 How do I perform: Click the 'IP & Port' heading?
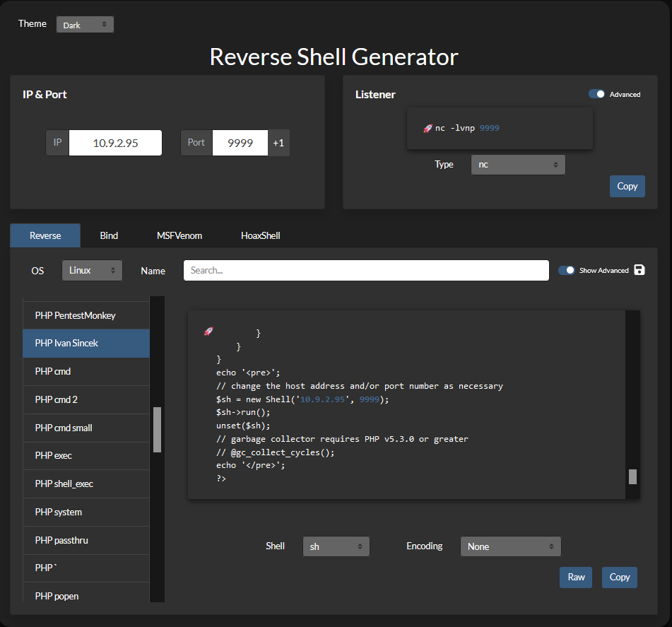(x=45, y=94)
